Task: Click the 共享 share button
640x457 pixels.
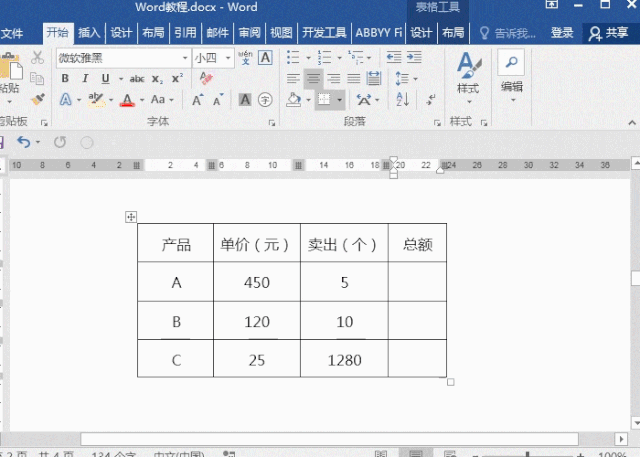Action: [x=609, y=33]
